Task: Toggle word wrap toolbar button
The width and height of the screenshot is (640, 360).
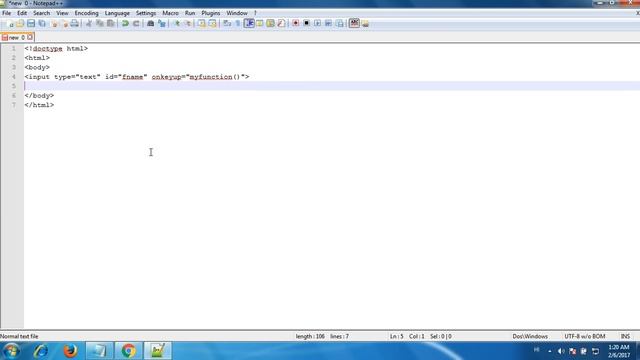Action: (227, 24)
